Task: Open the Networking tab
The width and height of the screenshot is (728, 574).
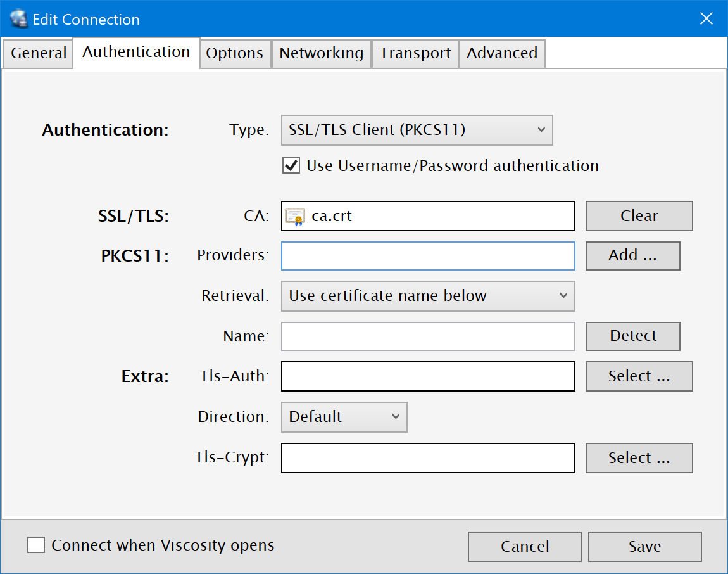Action: [321, 53]
